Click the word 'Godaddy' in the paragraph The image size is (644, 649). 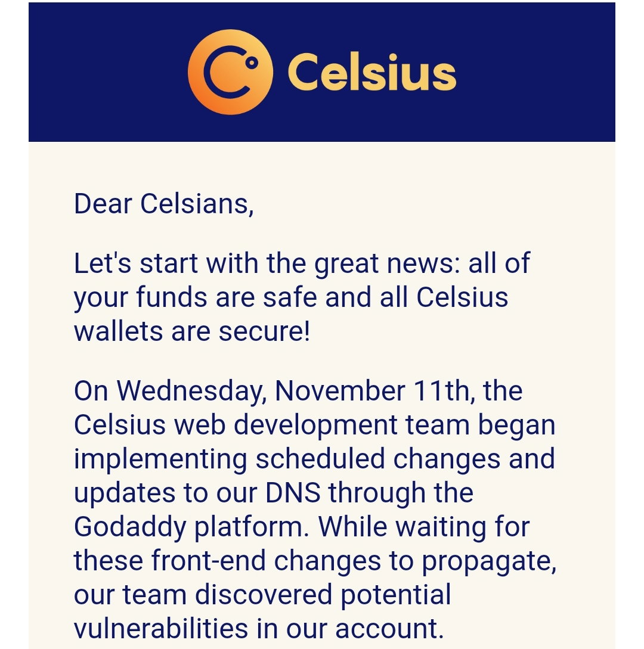(x=130, y=527)
